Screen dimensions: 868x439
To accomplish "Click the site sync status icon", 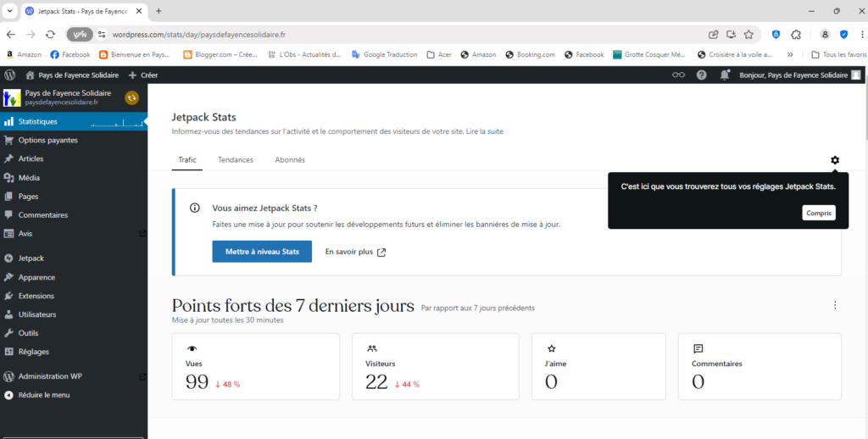I will pos(131,97).
